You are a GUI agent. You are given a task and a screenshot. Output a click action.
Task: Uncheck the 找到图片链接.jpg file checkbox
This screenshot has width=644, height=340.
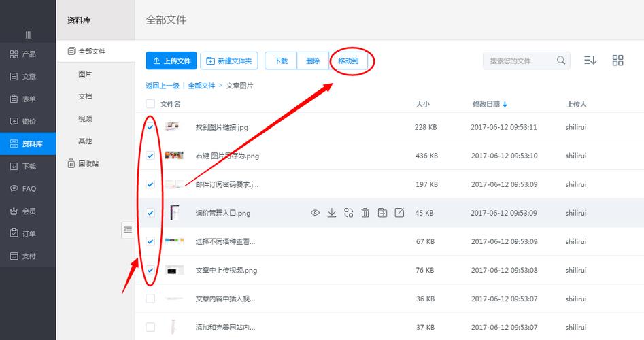150,127
